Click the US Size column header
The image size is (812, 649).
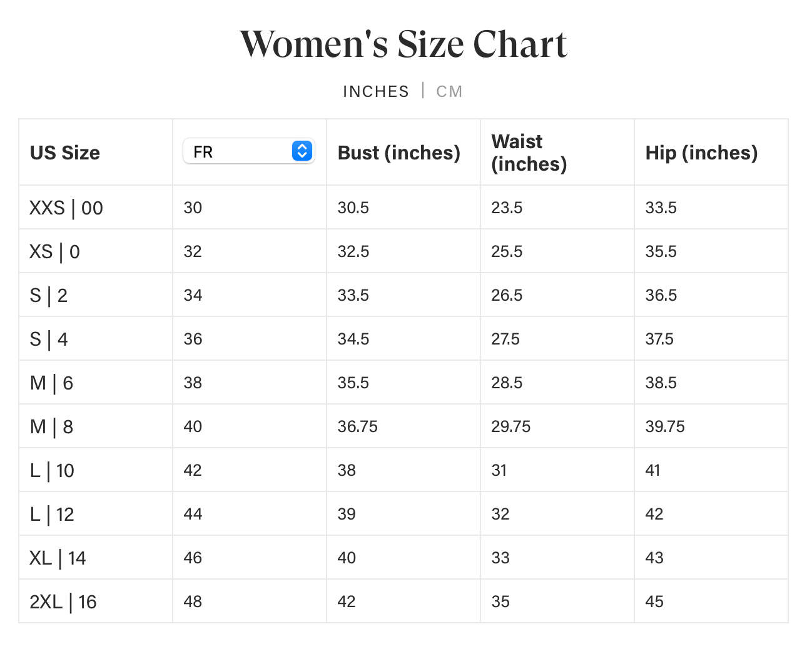click(65, 153)
